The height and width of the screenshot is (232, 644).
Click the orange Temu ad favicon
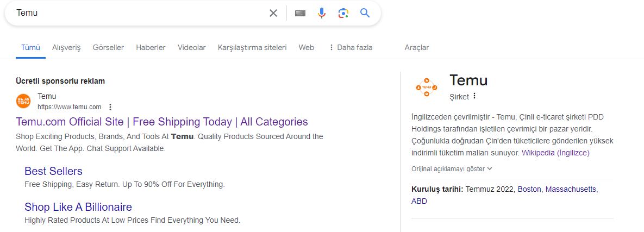point(23,102)
